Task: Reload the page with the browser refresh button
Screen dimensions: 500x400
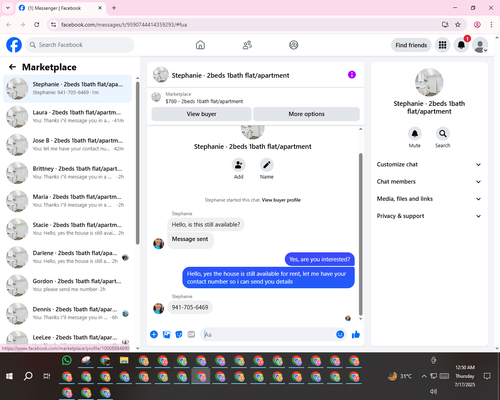Action: [37, 25]
